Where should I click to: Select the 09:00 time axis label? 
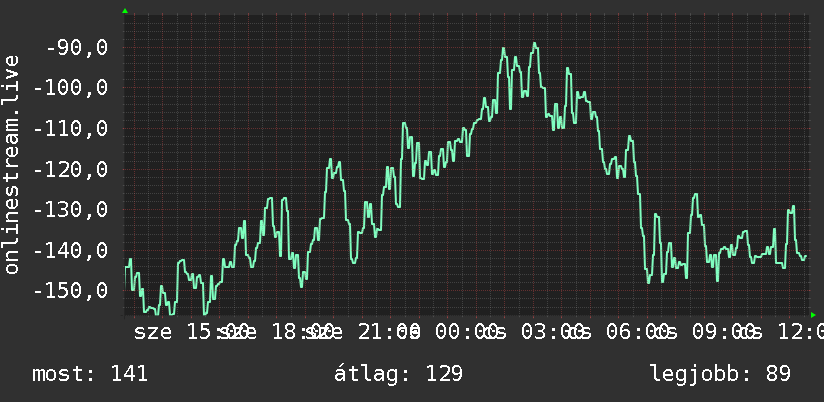point(723,332)
